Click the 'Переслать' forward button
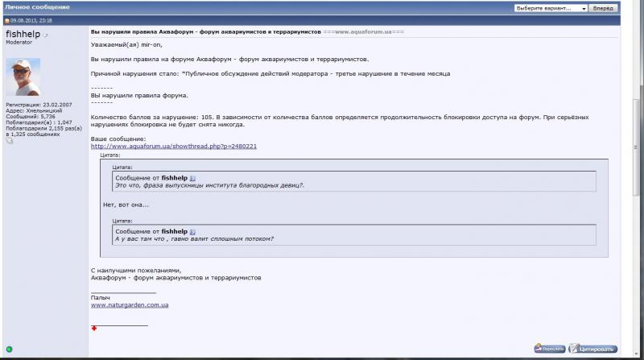 coord(550,350)
